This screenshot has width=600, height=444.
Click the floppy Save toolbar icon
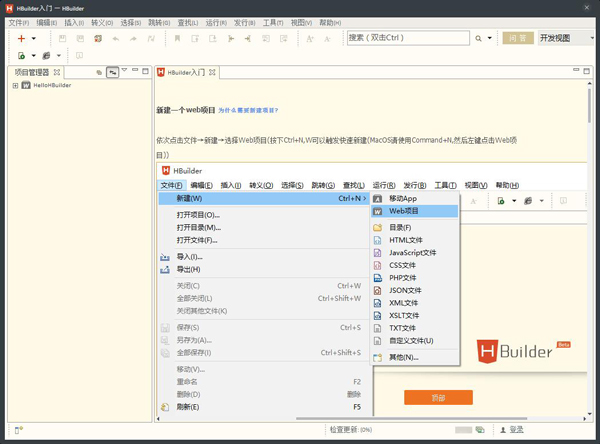coord(62,38)
